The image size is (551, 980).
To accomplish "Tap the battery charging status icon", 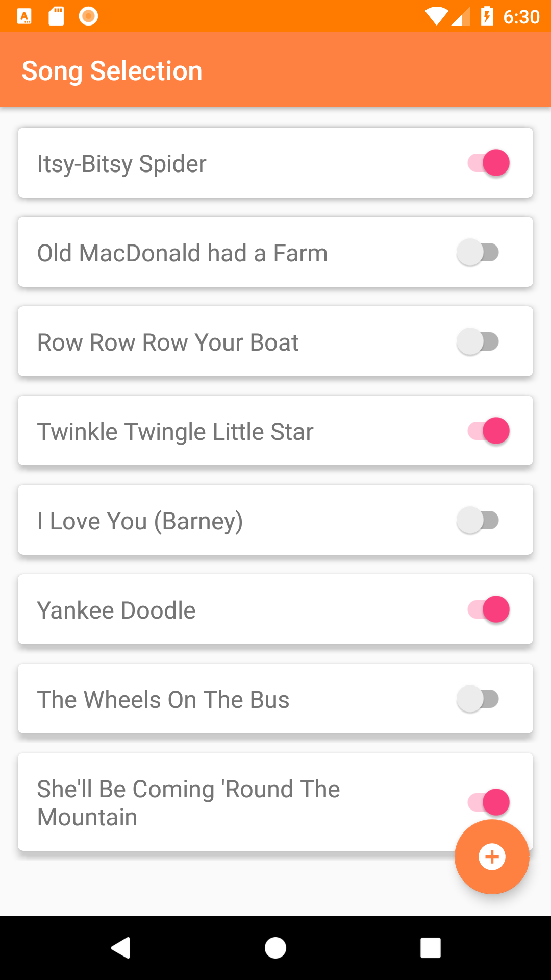I will click(487, 16).
